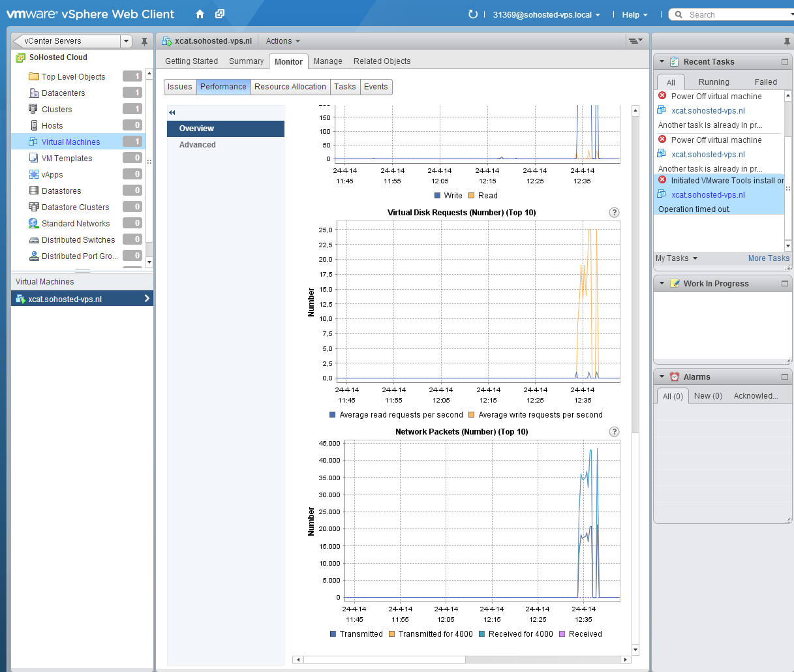Open the Resource Allocation tab
The height and width of the screenshot is (672, 794).
290,87
